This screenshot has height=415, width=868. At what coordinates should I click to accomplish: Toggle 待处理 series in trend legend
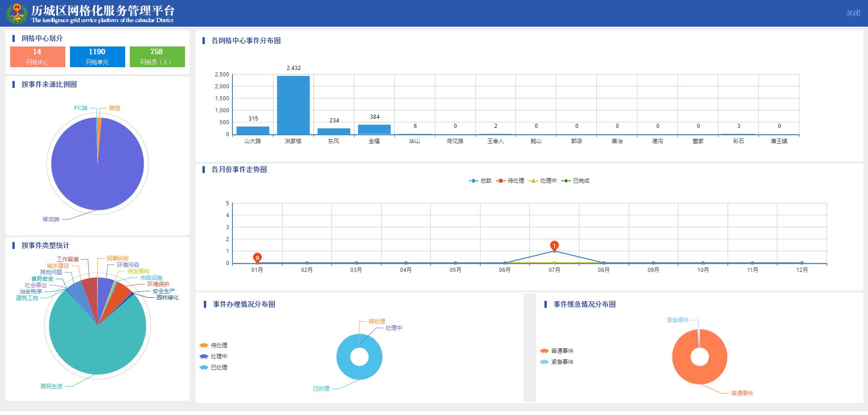(510, 181)
